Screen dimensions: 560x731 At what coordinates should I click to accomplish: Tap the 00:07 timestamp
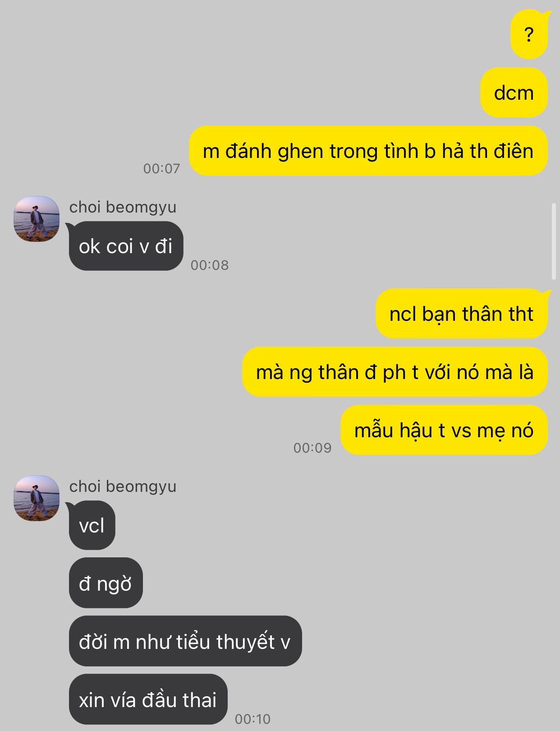[161, 168]
